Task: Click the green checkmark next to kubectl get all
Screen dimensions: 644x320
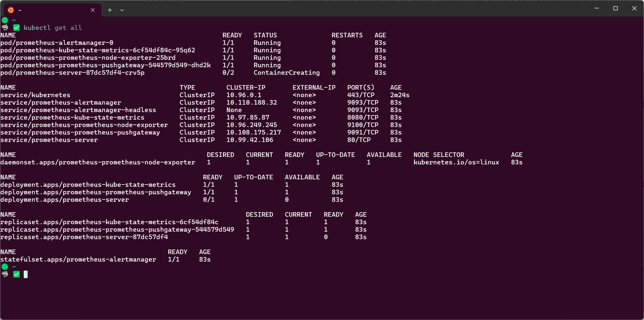Action: 17,28
